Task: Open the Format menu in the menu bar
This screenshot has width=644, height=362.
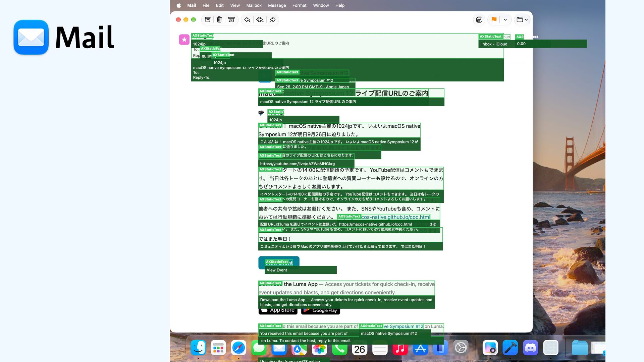Action: [299, 5]
